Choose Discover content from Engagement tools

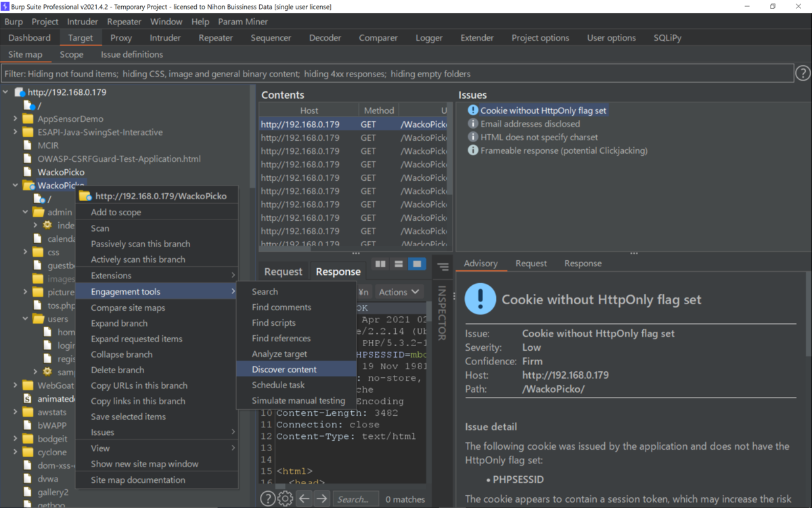(x=296, y=369)
